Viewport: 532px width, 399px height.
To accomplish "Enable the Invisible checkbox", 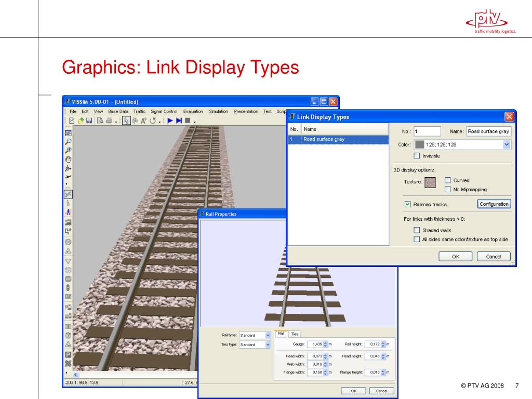I will 417,156.
